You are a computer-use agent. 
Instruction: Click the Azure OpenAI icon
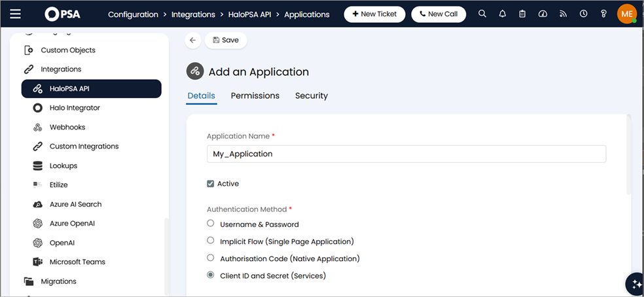pos(37,224)
